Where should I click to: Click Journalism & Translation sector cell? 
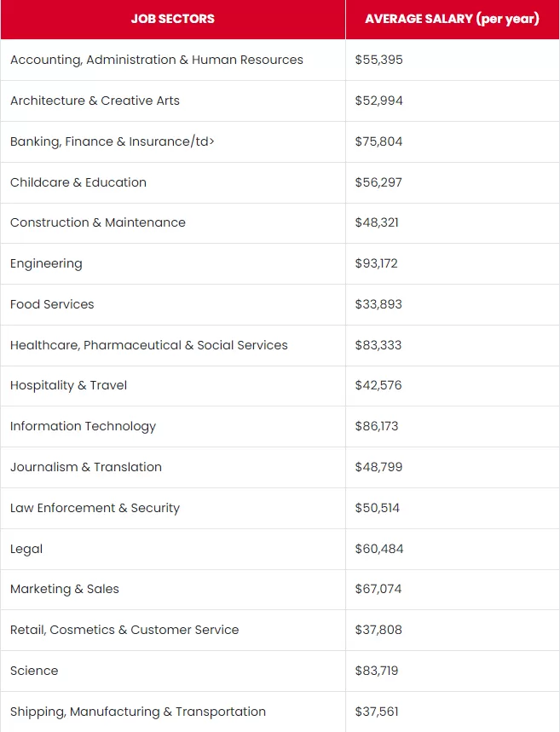[x=173, y=467]
